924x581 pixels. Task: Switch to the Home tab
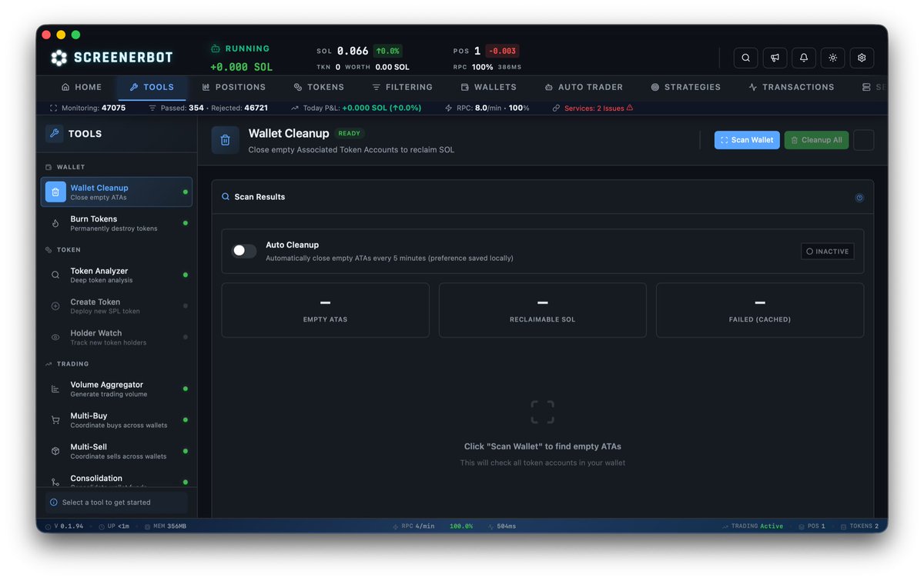coord(82,88)
